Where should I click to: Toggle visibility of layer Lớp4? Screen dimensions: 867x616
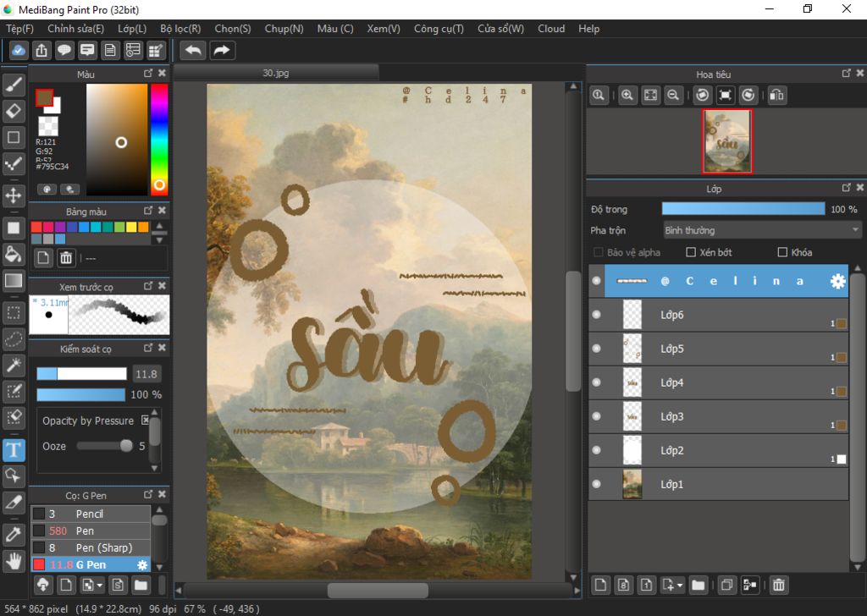596,382
